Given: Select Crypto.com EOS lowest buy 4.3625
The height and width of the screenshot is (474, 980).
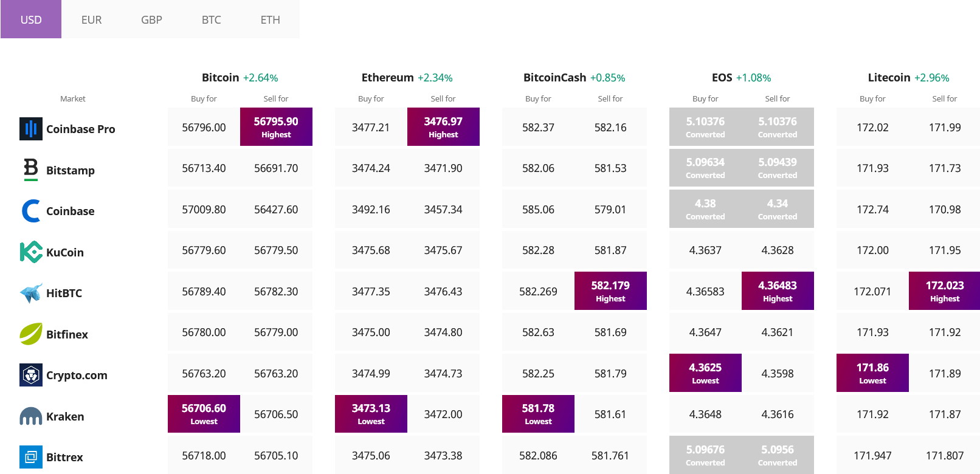Looking at the screenshot, I should (x=705, y=373).
